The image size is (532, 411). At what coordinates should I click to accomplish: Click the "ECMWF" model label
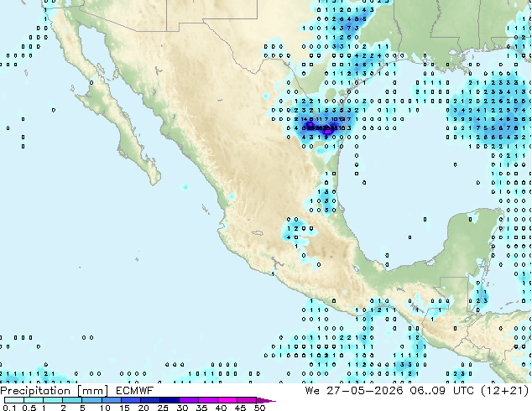pos(135,391)
